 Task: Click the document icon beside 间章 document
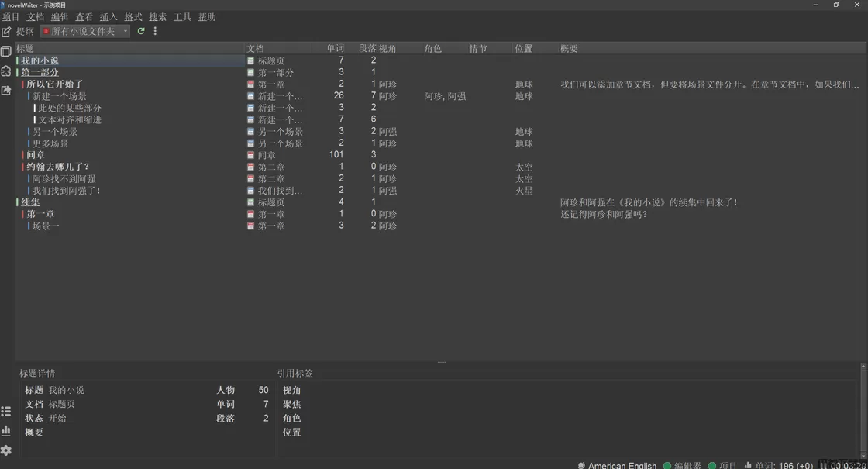pos(251,155)
